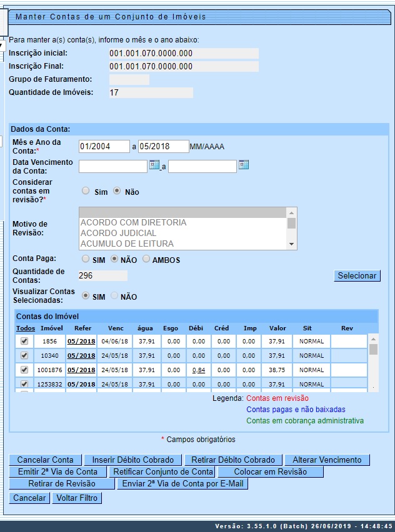
Task: Open the 0,84 débito value link
Action: (199, 370)
